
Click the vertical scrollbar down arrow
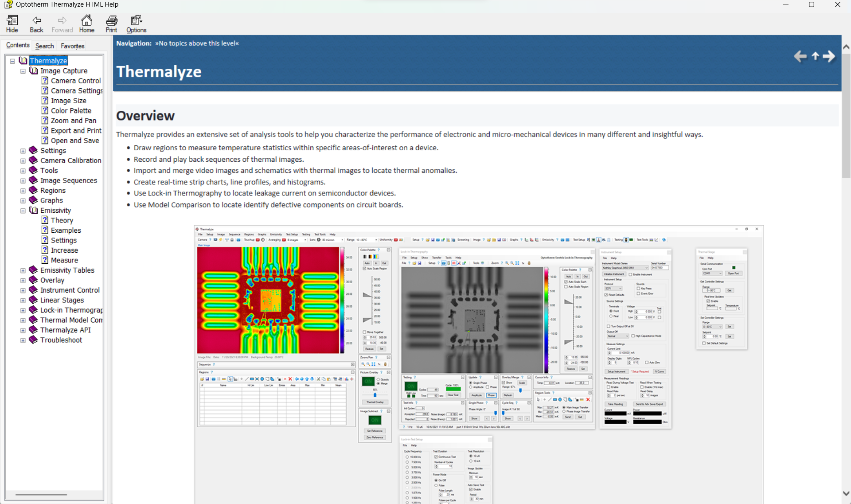(846, 493)
